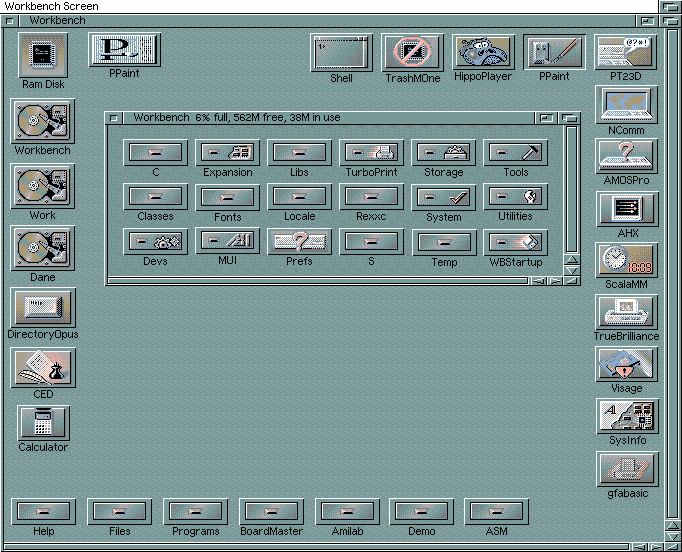Viewport: 682px width, 552px height.
Task: Open the C drawer
Action: pos(156,153)
